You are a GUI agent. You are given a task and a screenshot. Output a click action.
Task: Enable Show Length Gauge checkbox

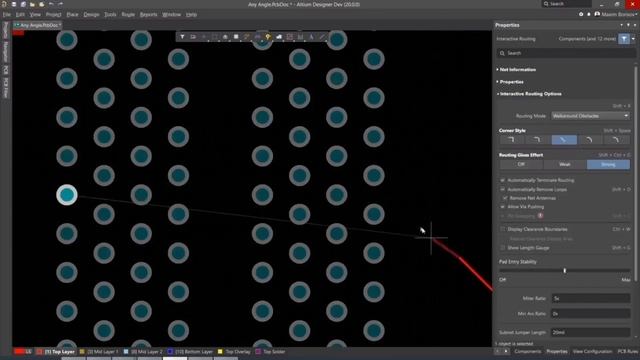point(503,248)
